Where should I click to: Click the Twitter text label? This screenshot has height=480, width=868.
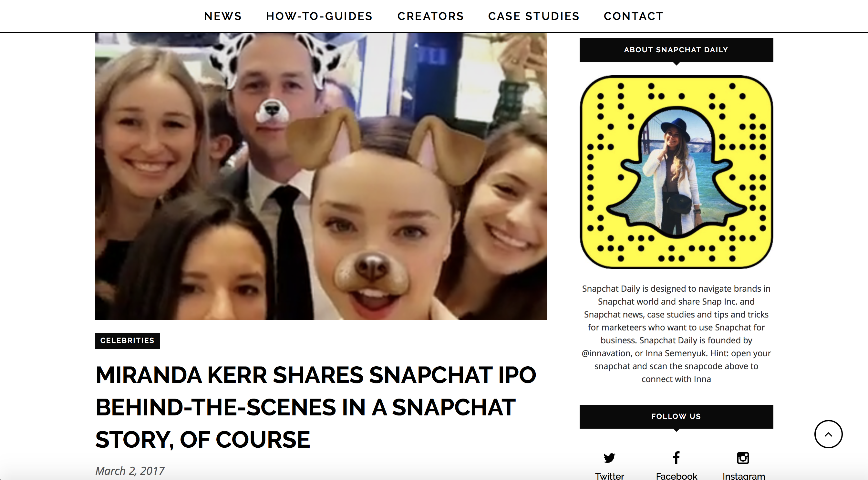[609, 475]
